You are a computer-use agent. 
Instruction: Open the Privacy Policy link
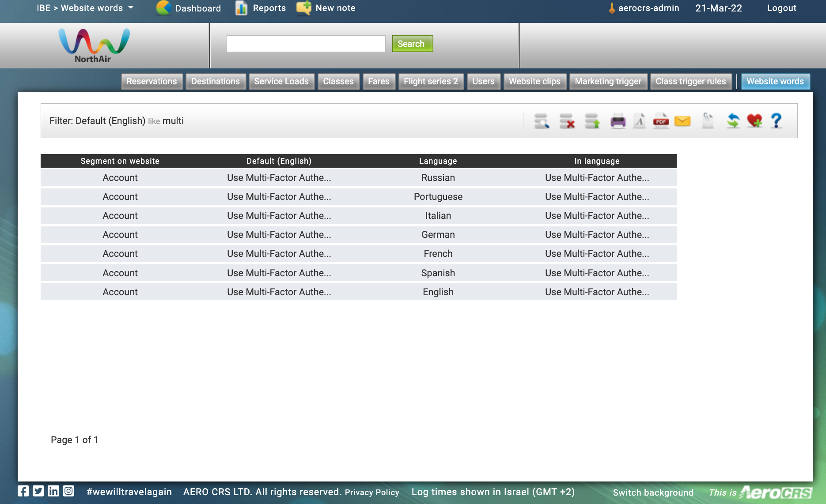[372, 492]
